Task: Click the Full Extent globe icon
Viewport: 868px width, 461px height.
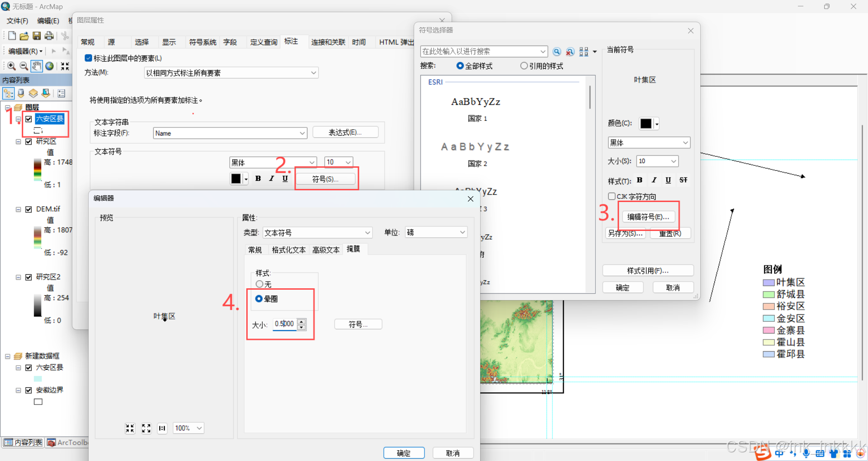Action: (x=49, y=66)
